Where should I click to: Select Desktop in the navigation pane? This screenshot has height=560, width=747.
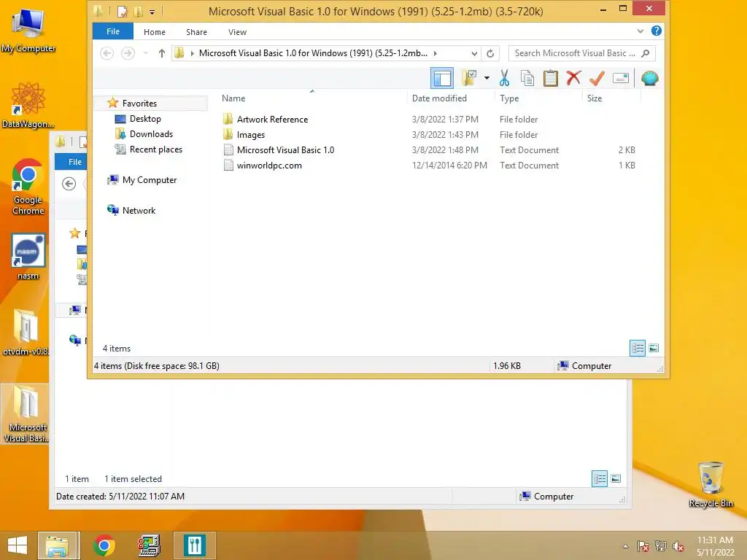click(x=145, y=119)
